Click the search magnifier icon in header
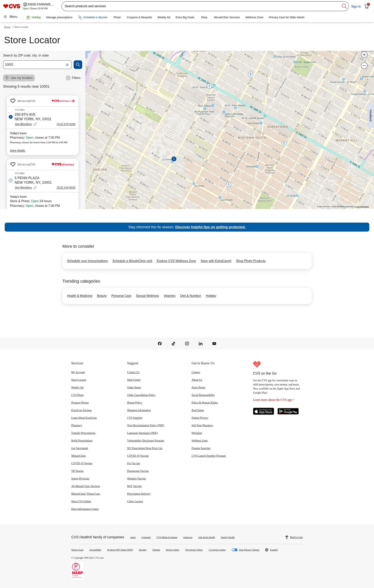Viewport: 374px width, 588px height. (x=344, y=6)
